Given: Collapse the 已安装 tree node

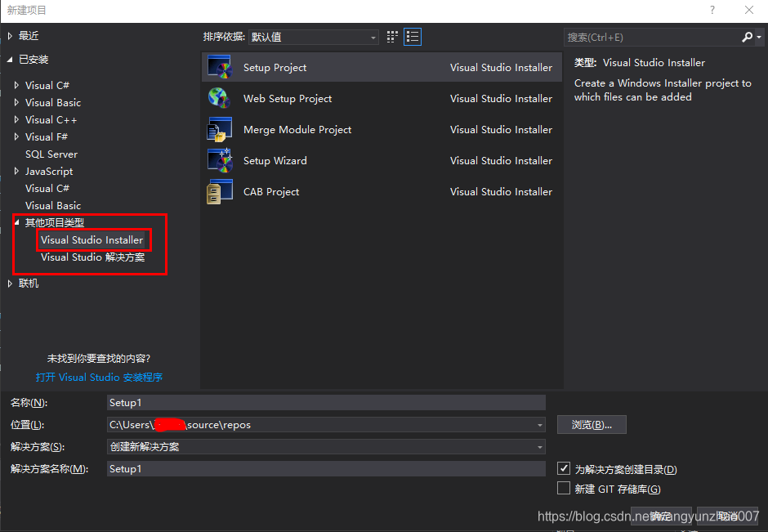Looking at the screenshot, I should 10,60.
